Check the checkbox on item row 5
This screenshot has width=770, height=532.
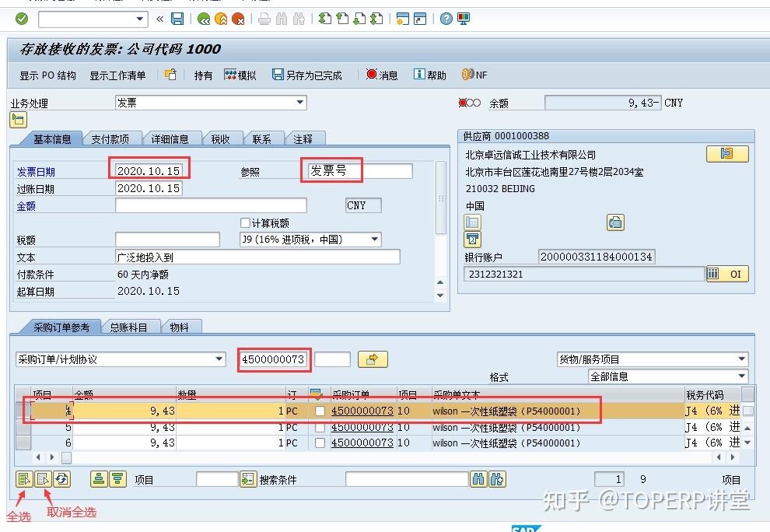pyautogui.click(x=320, y=426)
